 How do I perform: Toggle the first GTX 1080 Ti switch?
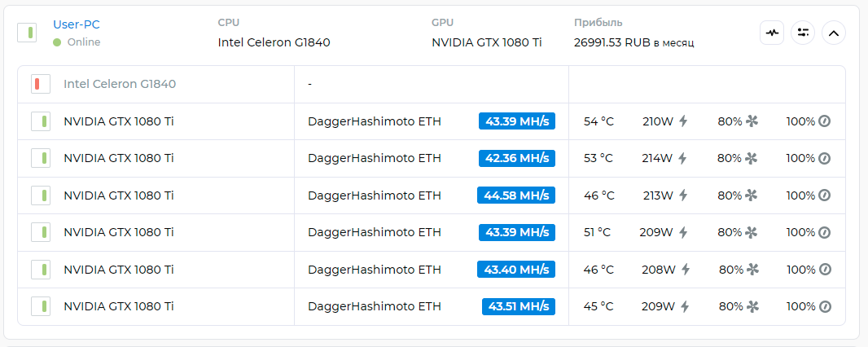point(41,121)
